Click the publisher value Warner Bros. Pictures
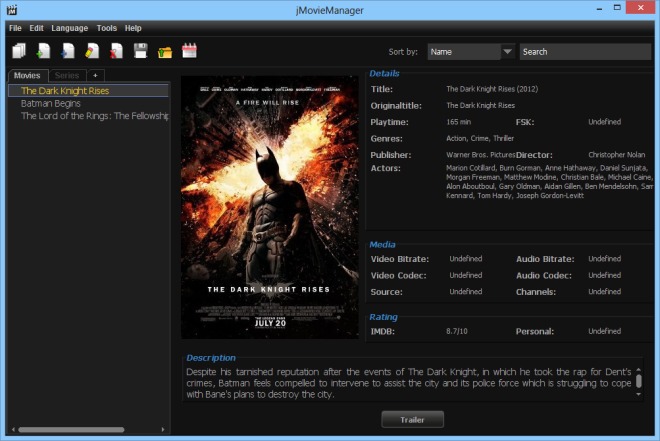The width and height of the screenshot is (660, 441). (481, 154)
